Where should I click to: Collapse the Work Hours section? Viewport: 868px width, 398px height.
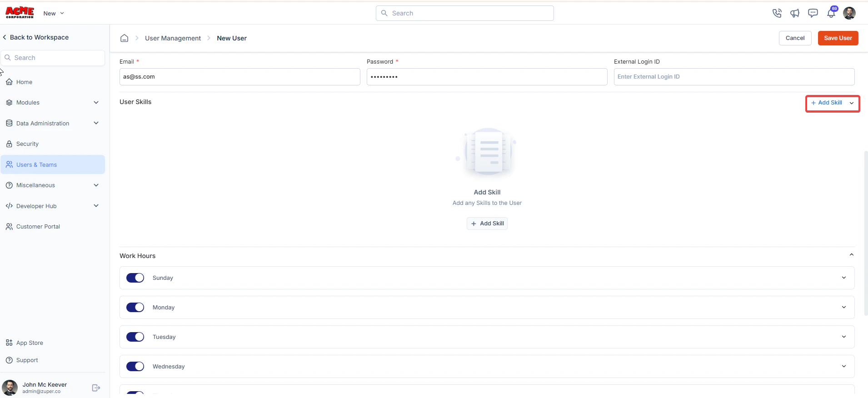point(851,255)
